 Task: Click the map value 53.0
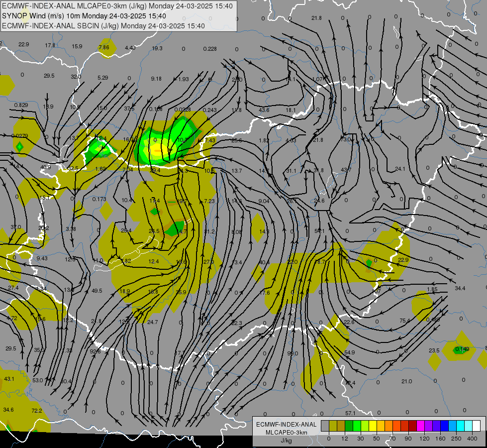coord(38,380)
